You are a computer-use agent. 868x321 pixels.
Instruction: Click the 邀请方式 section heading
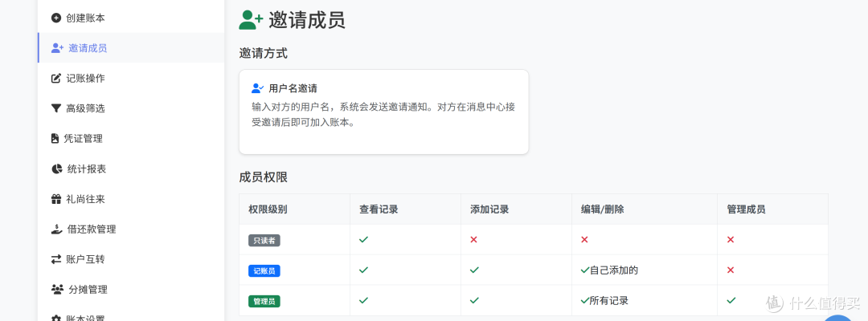coord(264,54)
